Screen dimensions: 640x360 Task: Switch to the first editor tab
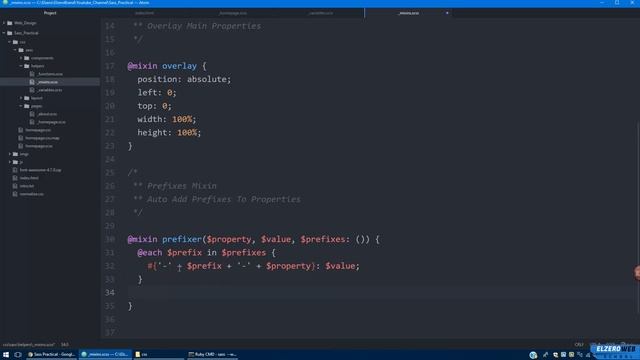tap(144, 13)
